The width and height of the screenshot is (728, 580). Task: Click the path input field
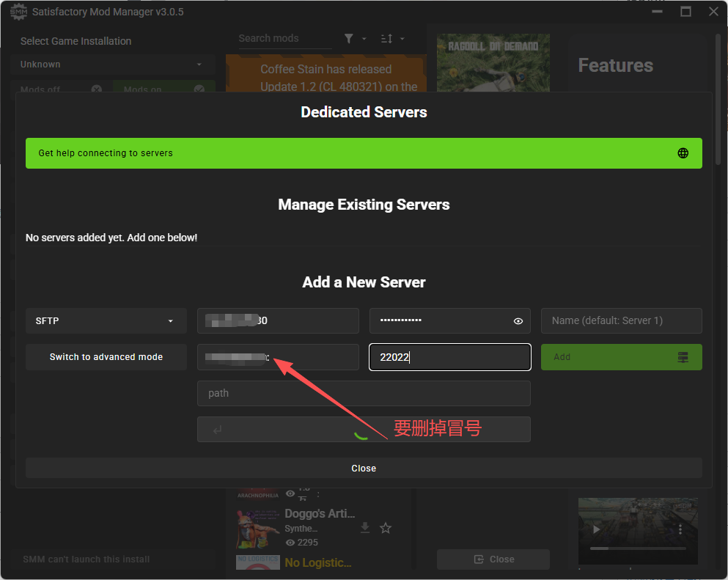click(364, 393)
